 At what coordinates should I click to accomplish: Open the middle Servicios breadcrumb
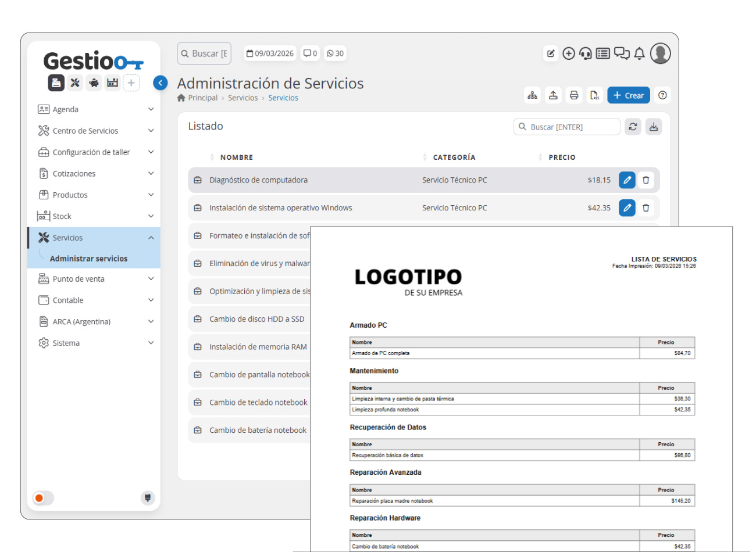[243, 98]
